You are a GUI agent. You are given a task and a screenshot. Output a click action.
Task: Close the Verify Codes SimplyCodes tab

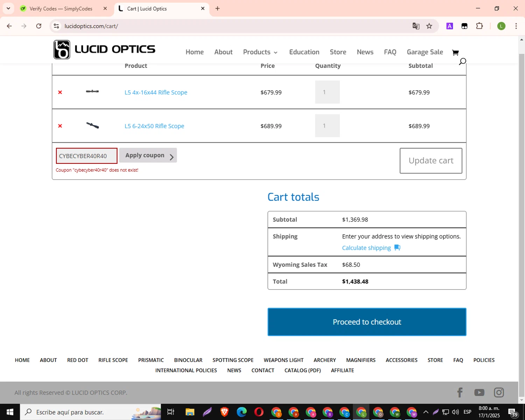click(x=105, y=9)
